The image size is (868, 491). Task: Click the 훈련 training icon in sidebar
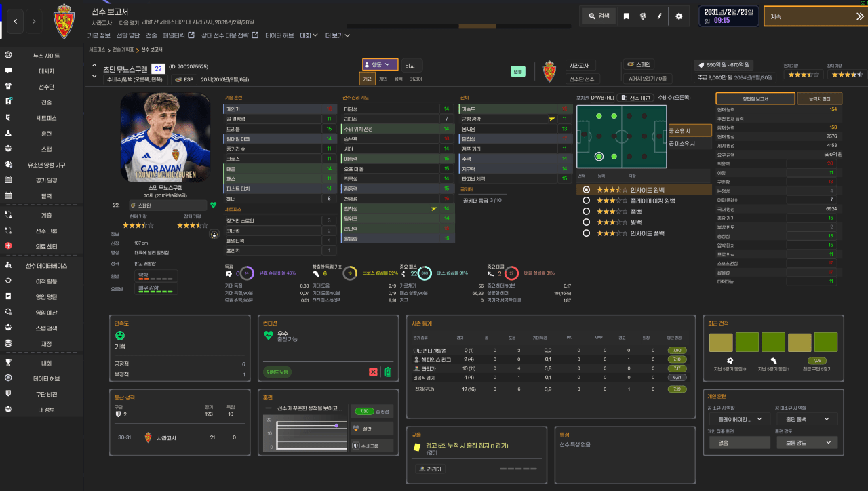pyautogui.click(x=8, y=134)
